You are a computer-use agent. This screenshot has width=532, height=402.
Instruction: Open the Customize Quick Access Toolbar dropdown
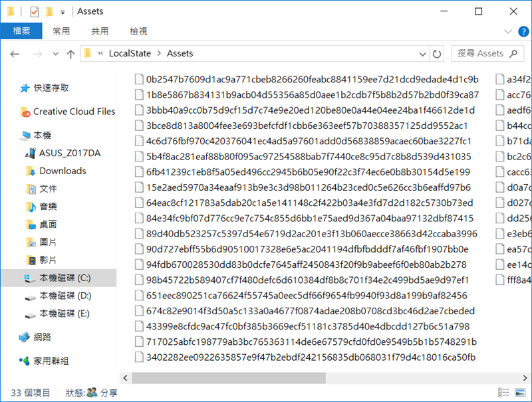pyautogui.click(x=63, y=12)
